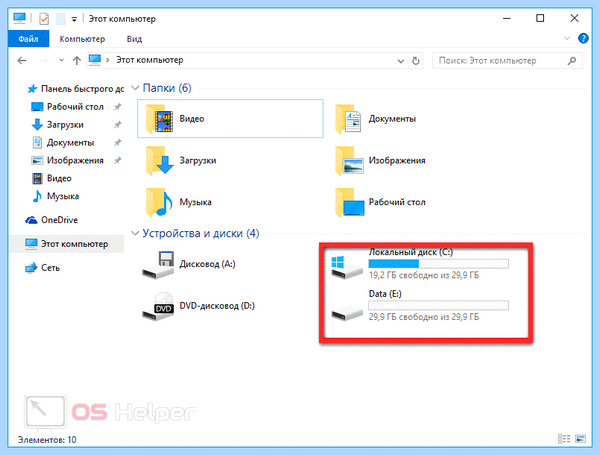Click the computer icon in the address bar
The height and width of the screenshot is (455, 600).
[95, 60]
